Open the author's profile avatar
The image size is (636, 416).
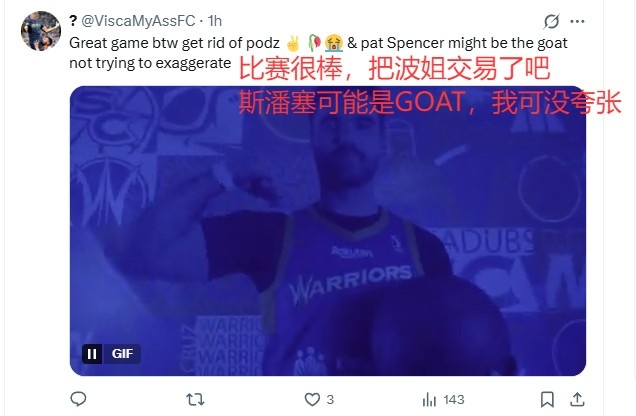click(41, 31)
